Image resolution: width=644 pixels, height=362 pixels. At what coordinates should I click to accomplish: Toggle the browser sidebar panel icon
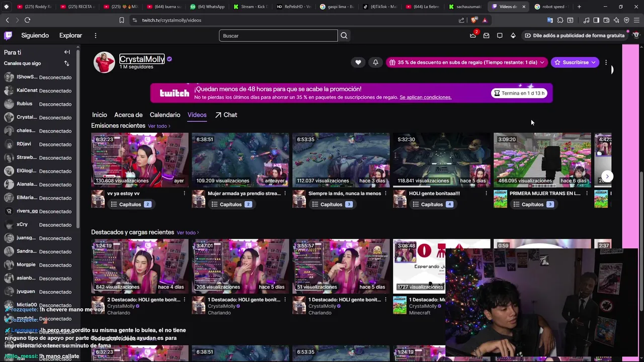tap(596, 20)
